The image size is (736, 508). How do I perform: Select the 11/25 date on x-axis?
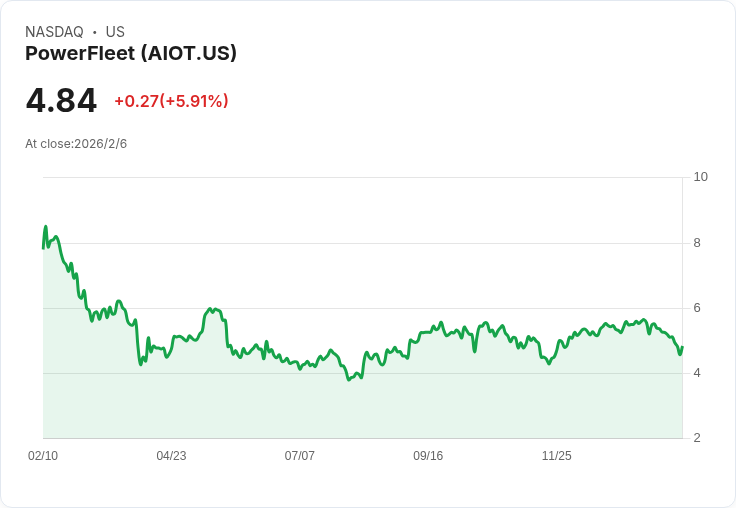pyautogui.click(x=556, y=456)
